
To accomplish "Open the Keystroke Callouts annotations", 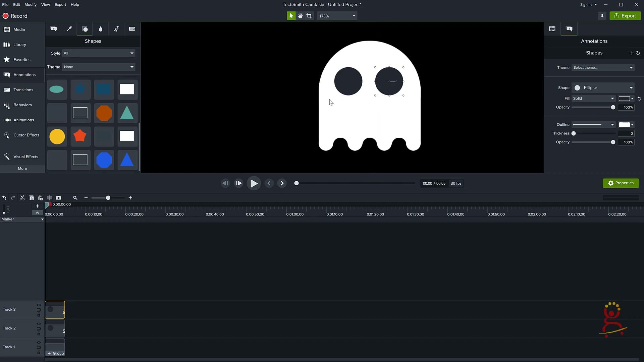I will [132, 29].
